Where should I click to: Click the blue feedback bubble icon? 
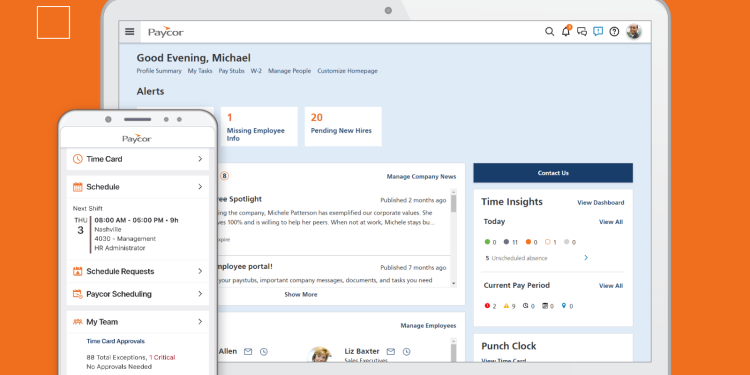point(598,32)
